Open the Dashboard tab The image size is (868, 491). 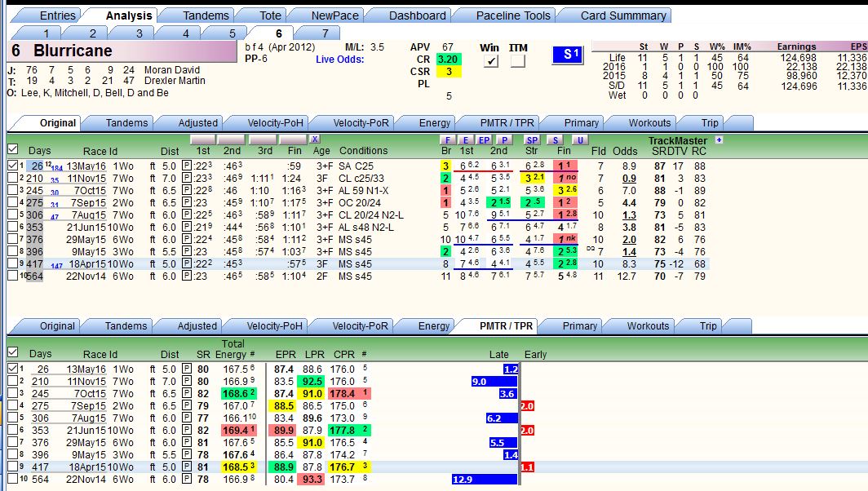[x=417, y=15]
